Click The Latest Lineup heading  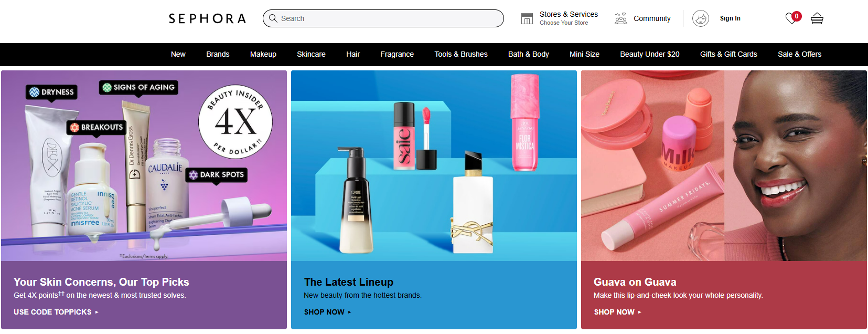348,282
